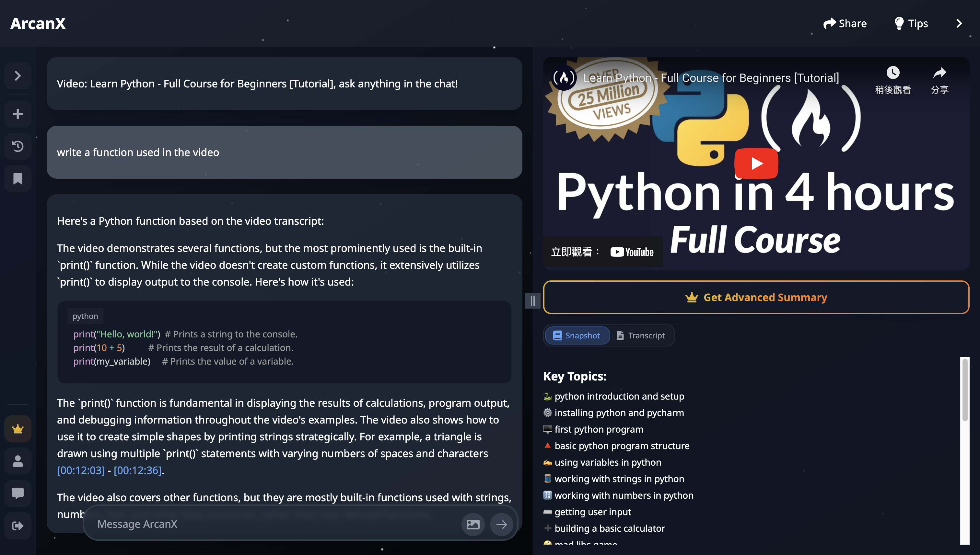Open the 00:12:03 timestamp link
The width and height of the screenshot is (980, 555).
[80, 470]
